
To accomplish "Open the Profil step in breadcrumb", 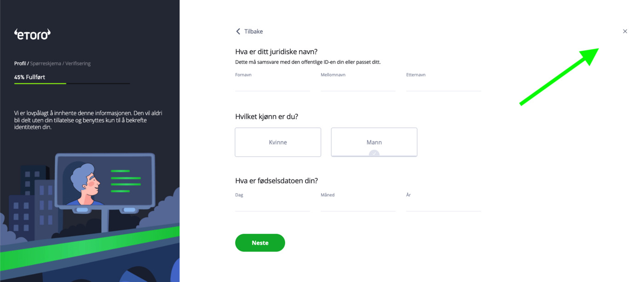I will 20,63.
